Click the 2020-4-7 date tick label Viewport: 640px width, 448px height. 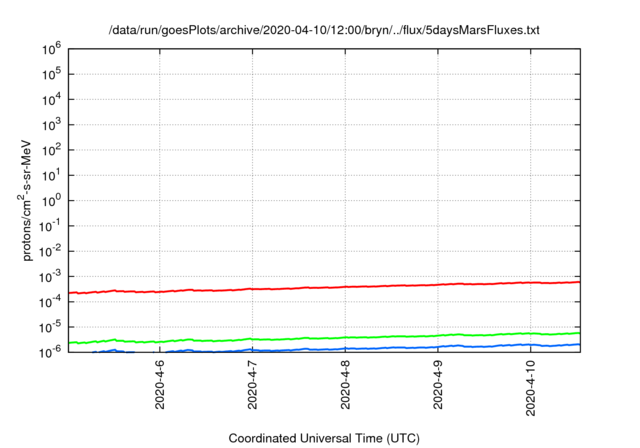tap(252, 385)
